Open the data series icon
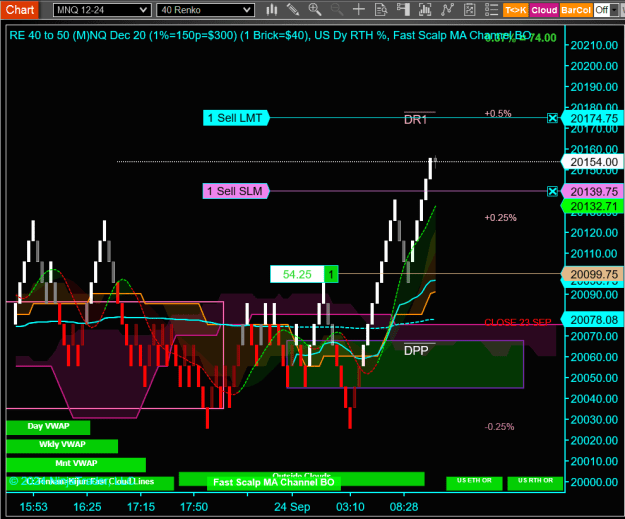Screen dimensions: 625x519 coord(425,10)
